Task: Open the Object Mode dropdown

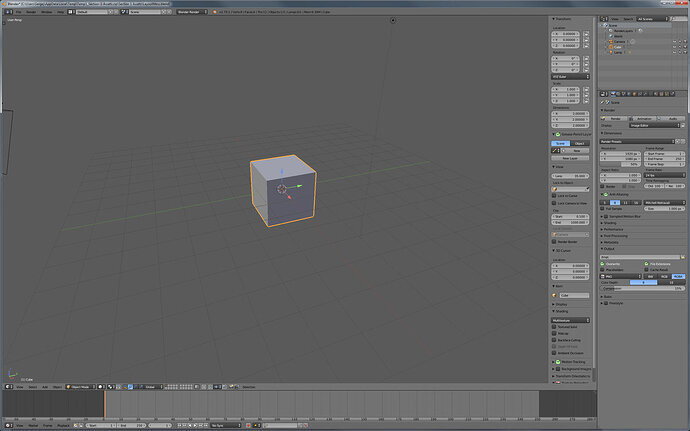Action: pyautogui.click(x=78, y=386)
